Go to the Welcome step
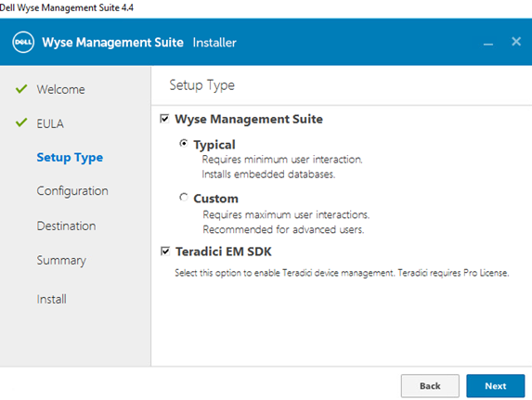 (x=60, y=90)
